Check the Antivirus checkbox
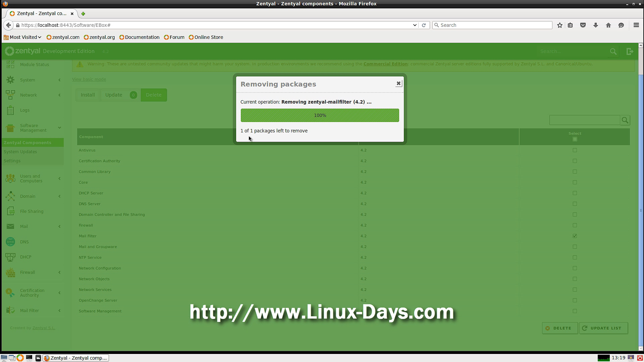This screenshot has width=644, height=362. [575, 150]
